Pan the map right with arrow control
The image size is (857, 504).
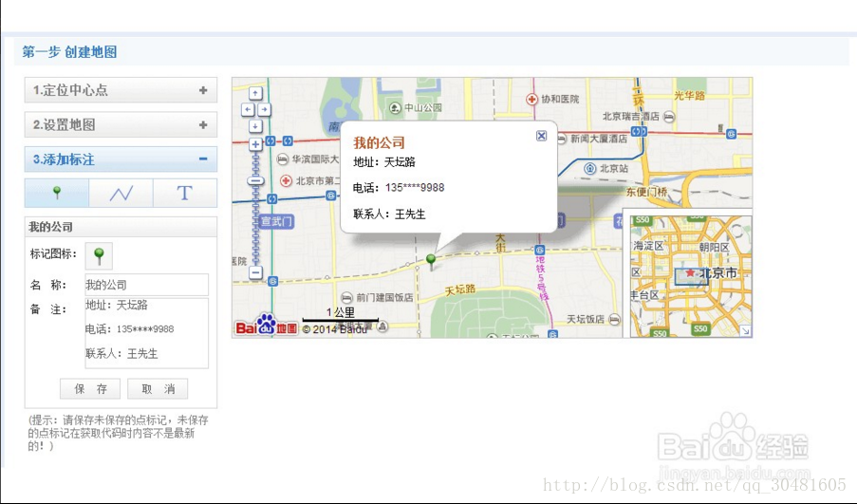coord(264,109)
